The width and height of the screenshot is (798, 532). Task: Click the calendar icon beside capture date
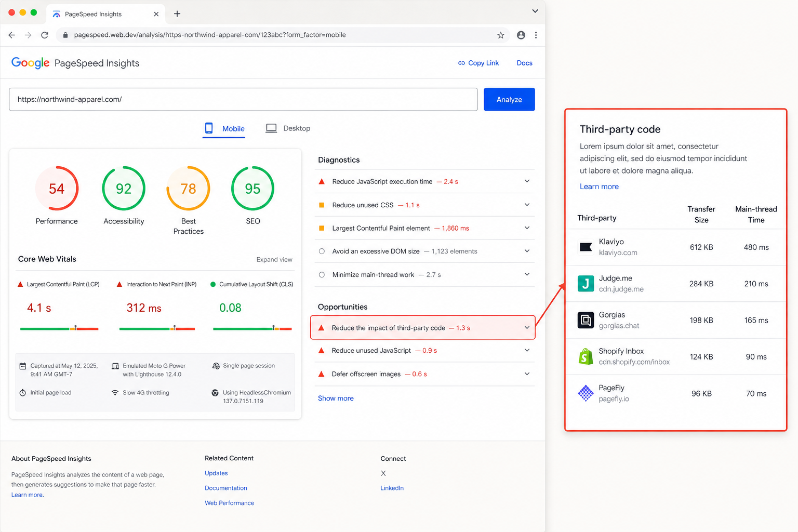coord(23,366)
